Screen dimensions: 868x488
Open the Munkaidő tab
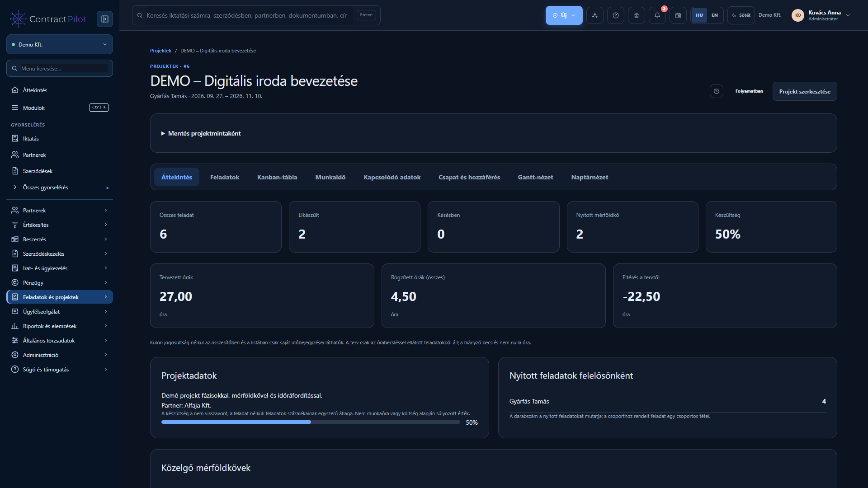tap(330, 177)
